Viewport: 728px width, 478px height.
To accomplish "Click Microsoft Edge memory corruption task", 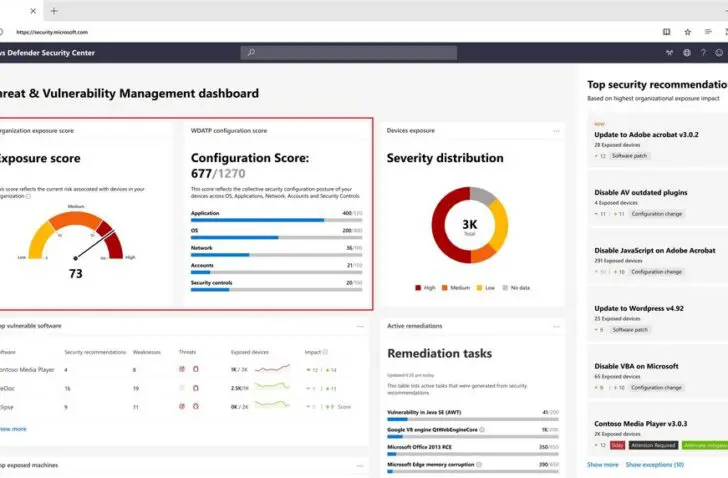I will [431, 465].
